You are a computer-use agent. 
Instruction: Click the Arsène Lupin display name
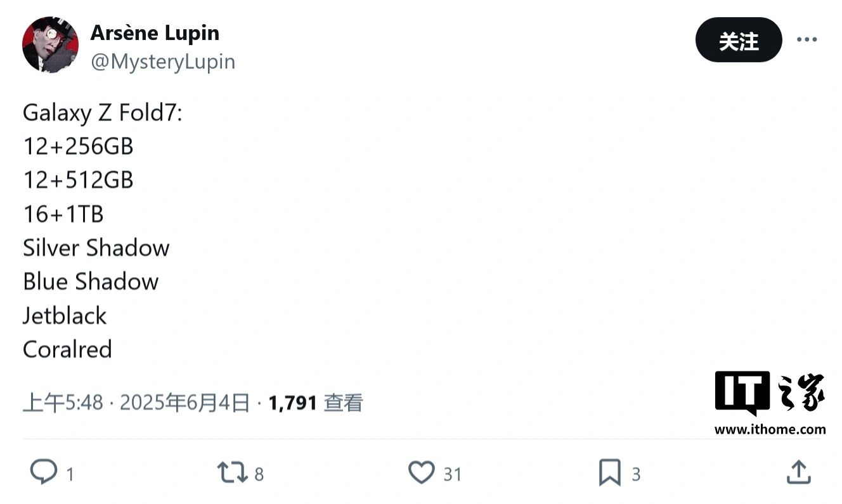click(155, 33)
